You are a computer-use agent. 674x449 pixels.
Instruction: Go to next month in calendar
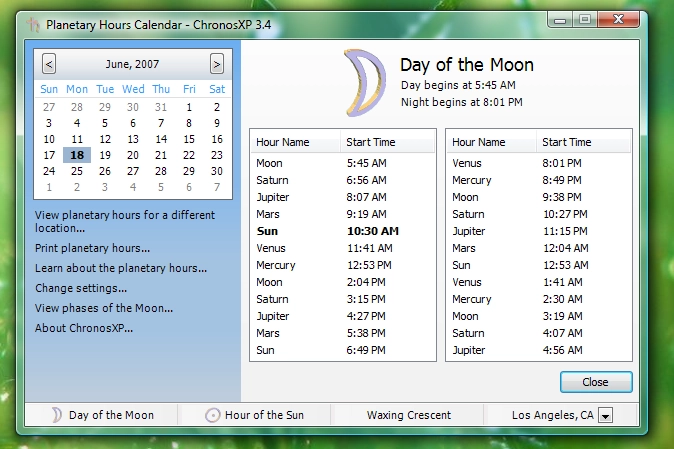(x=217, y=64)
